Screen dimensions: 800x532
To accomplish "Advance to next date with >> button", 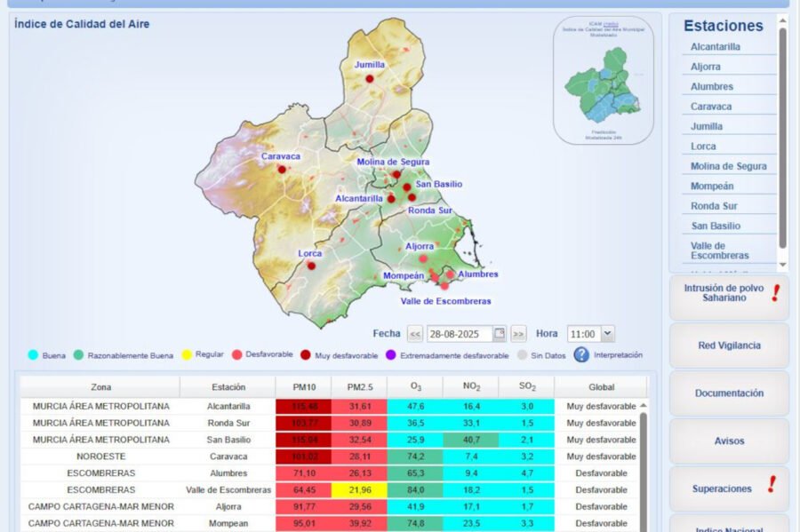I will click(518, 334).
